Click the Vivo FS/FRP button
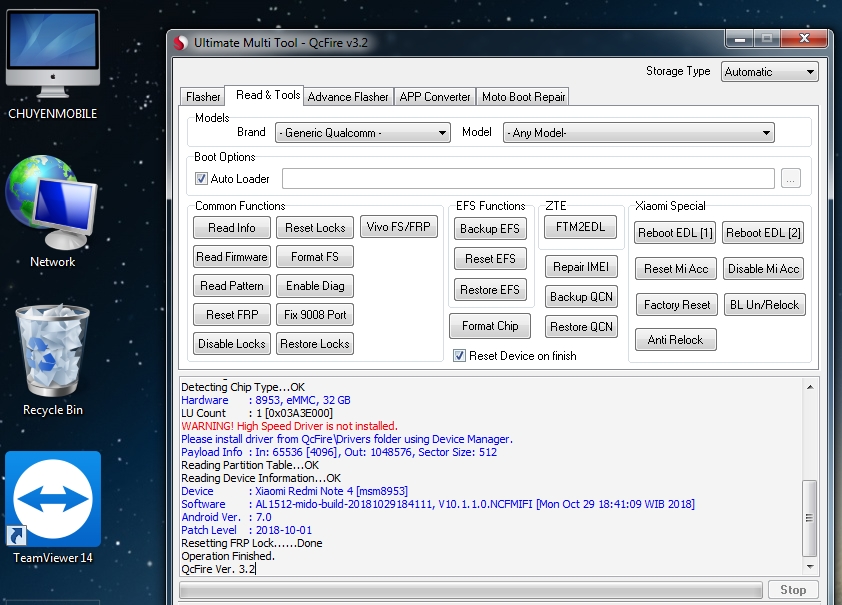This screenshot has height=605, width=842. point(398,227)
